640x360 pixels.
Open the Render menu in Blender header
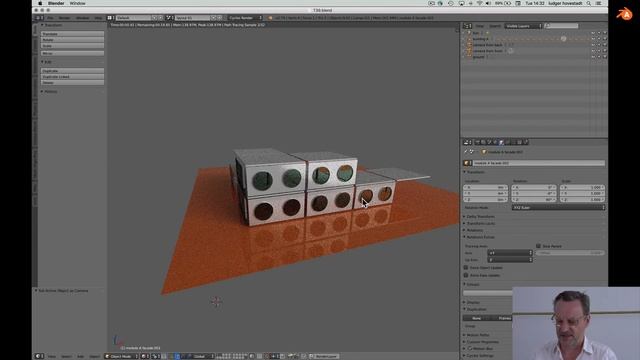64,18
